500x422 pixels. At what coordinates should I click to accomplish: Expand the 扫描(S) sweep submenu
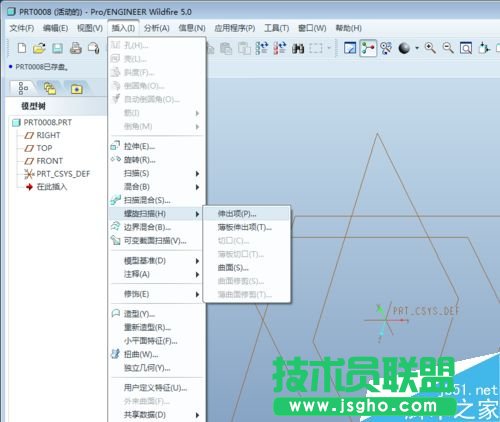156,173
